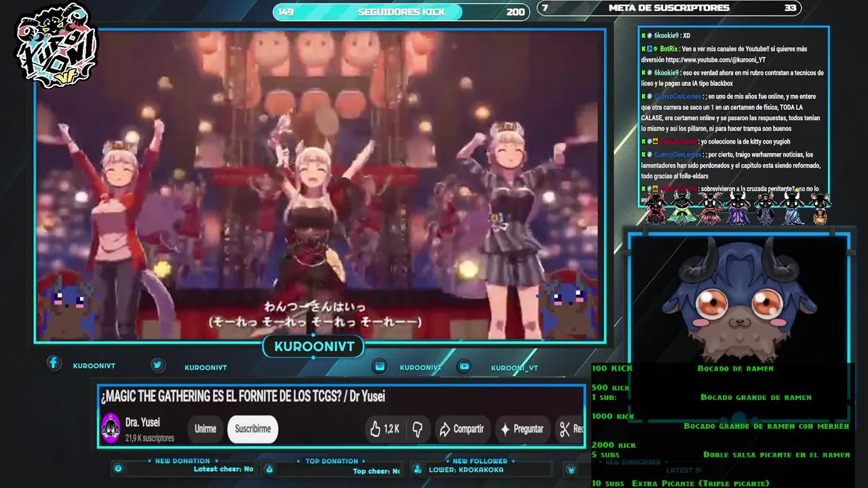Click the green Kick badge beside BotRix
Image resolution: width=868 pixels, height=488 pixels.
click(x=644, y=49)
